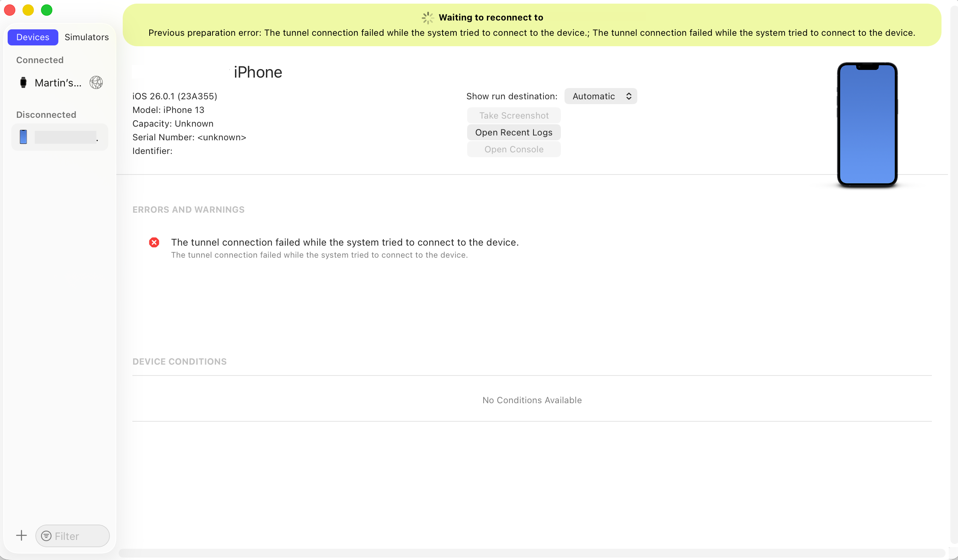Click the blue iPhone icon under Disconnected
958x560 pixels.
(23, 137)
